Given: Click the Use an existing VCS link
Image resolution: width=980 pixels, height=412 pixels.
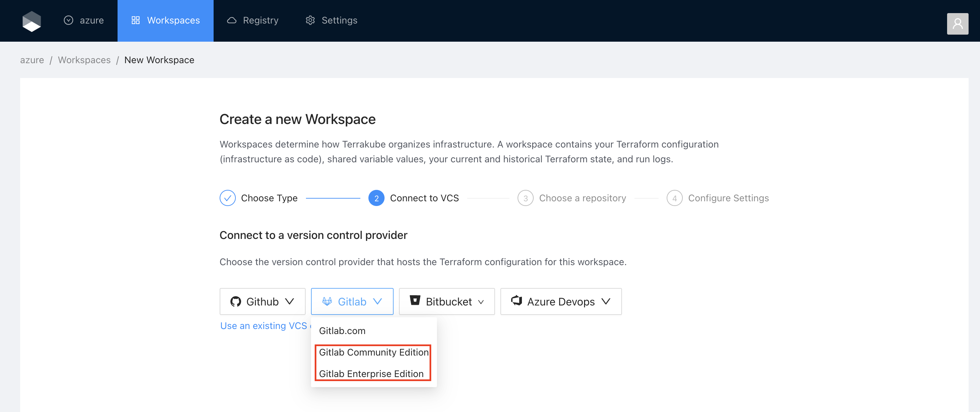Looking at the screenshot, I should 263,326.
